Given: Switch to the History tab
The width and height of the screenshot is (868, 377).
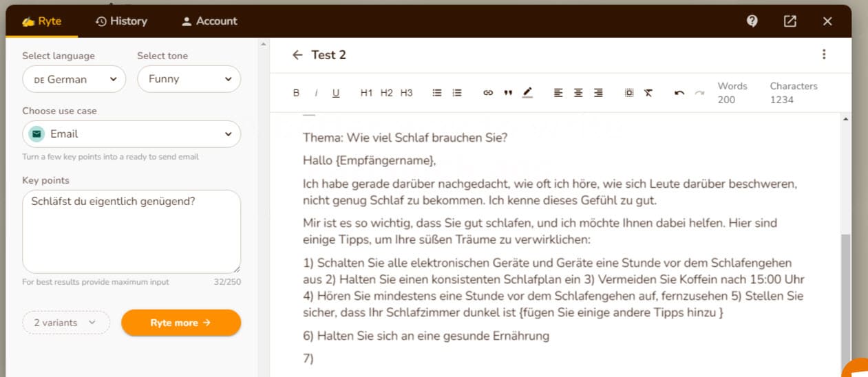Looking at the screenshot, I should [x=122, y=21].
